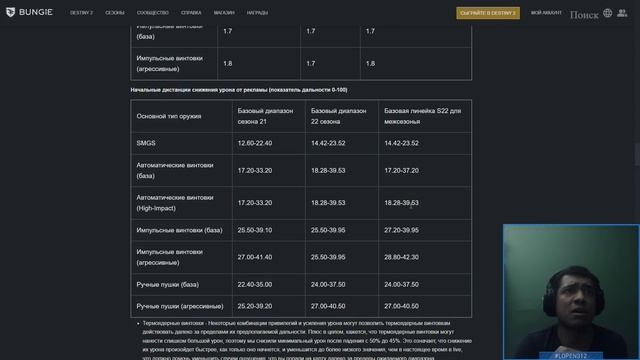Viewport: 640px width, 360px height.
Task: Open the Сезоны navigation item
Action: (x=115, y=13)
